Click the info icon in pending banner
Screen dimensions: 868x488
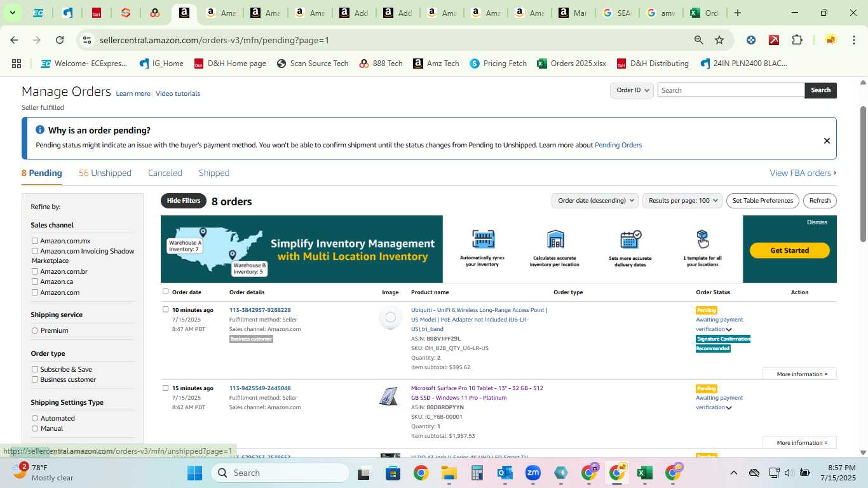click(x=40, y=130)
